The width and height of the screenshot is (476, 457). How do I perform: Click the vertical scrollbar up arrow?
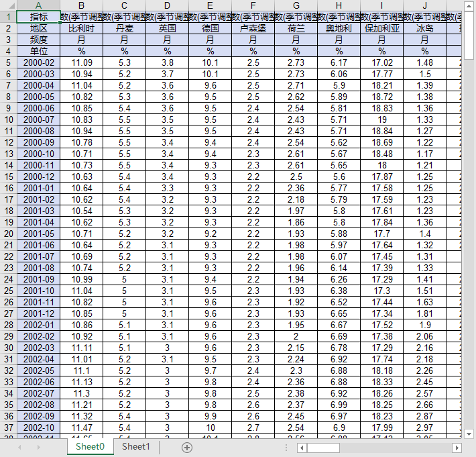click(x=469, y=5)
